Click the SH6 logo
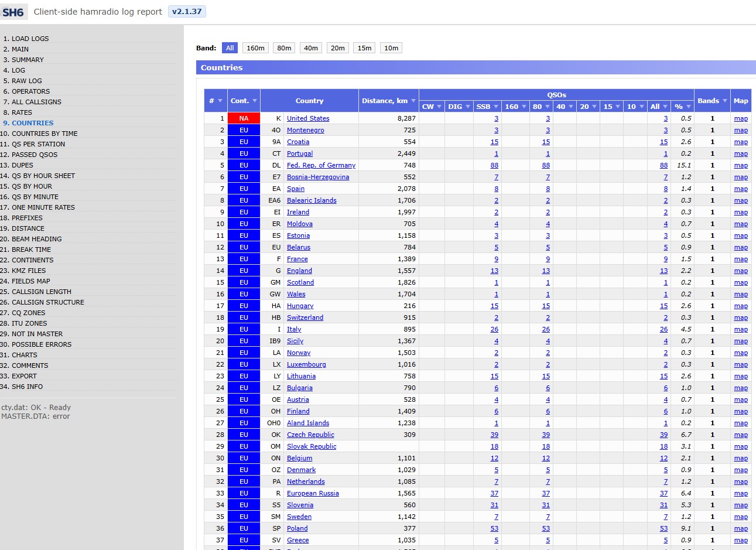Viewport: 756px width, 550px height. point(12,12)
